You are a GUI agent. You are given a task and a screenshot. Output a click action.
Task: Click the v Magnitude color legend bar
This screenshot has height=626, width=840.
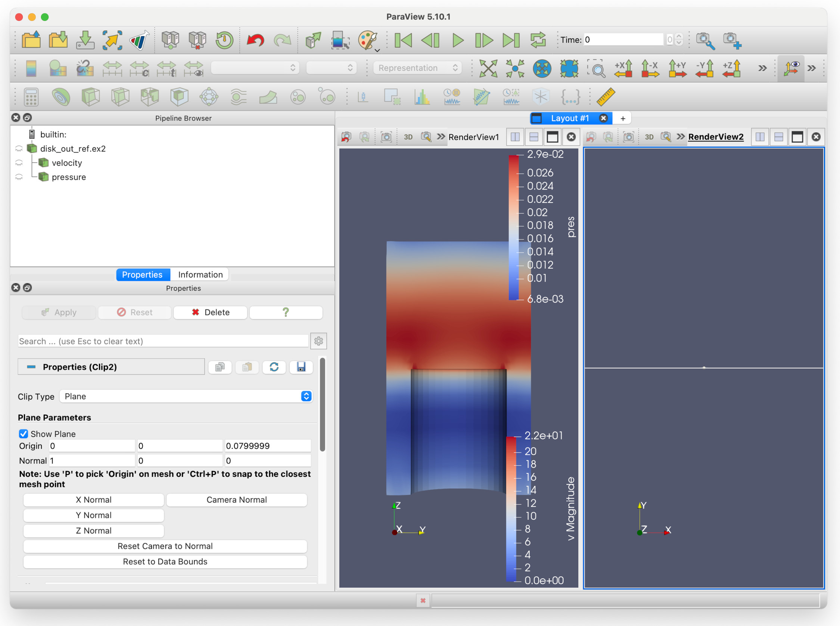pos(511,509)
